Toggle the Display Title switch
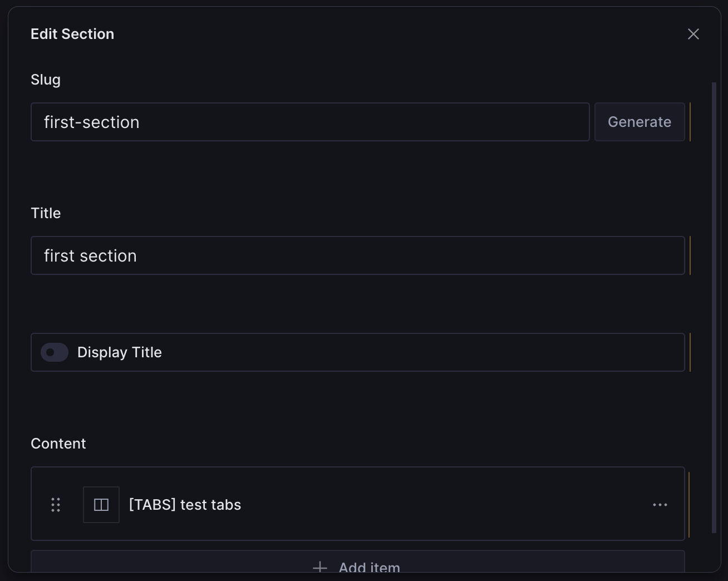The width and height of the screenshot is (728, 581). (x=55, y=352)
